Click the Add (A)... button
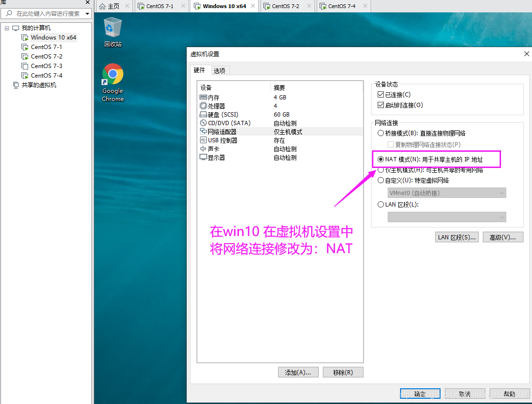Screen dimensions: 532x404 (298, 372)
